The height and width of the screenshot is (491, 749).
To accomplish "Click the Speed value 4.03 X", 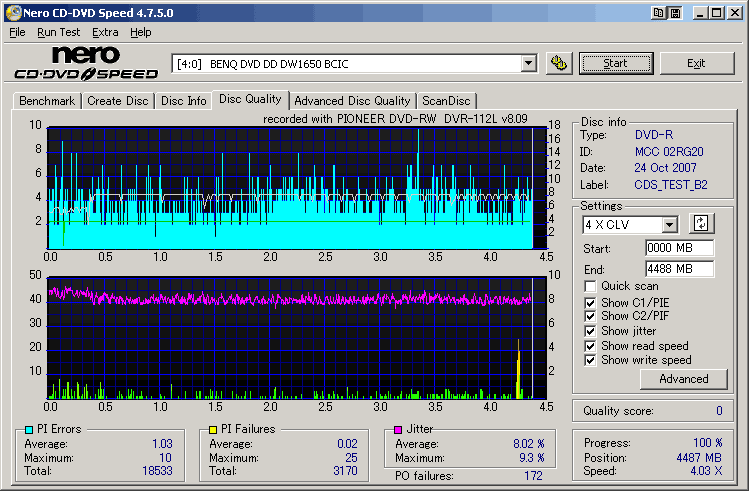I will 706,471.
